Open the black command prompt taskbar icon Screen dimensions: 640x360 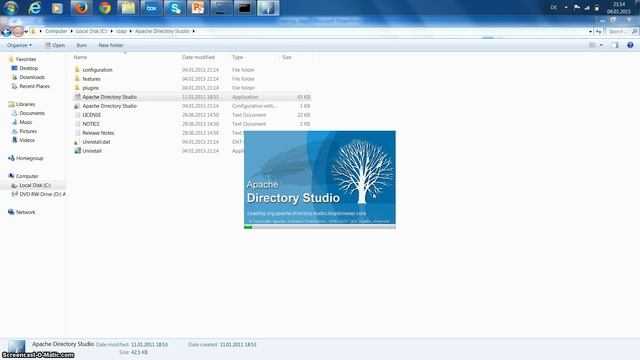coord(244,8)
